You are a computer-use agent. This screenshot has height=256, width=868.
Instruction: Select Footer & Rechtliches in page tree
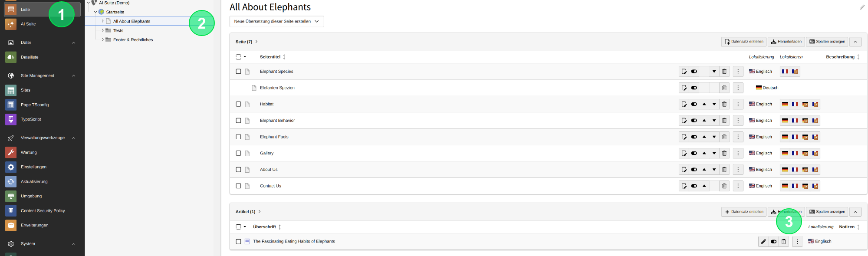point(133,40)
